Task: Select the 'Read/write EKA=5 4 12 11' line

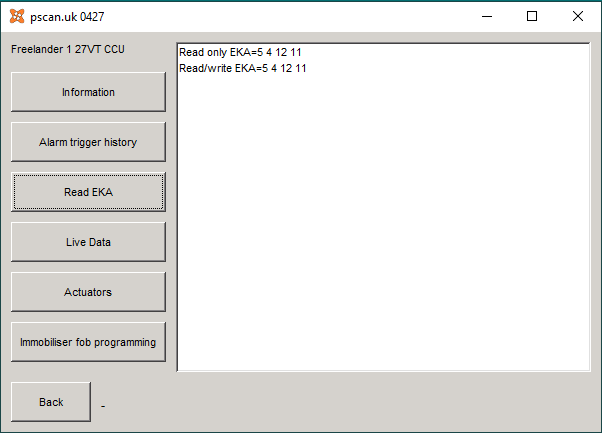Action: click(243, 68)
